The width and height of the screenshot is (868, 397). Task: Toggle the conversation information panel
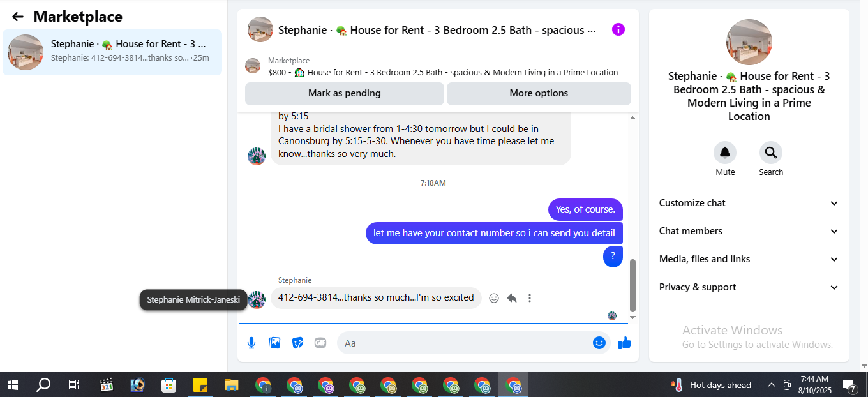[618, 29]
